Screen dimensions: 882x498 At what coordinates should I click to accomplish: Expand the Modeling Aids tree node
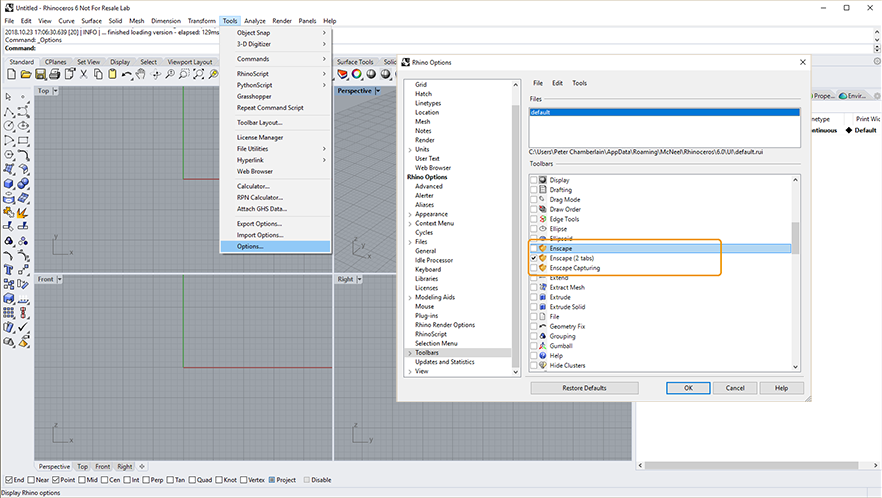(410, 298)
